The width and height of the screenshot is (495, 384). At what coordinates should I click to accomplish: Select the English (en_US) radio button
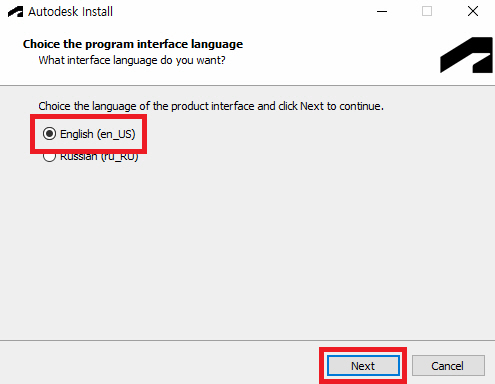(x=49, y=134)
